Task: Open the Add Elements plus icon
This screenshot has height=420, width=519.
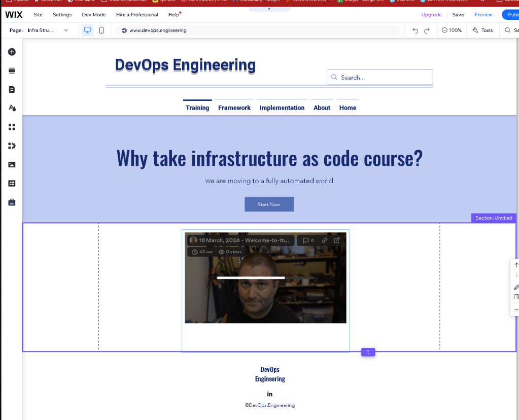Action: [12, 52]
